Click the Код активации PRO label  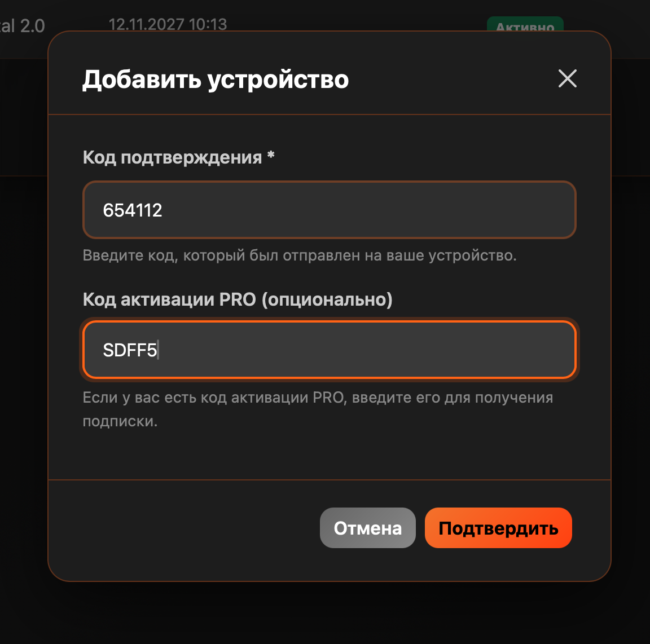(238, 299)
